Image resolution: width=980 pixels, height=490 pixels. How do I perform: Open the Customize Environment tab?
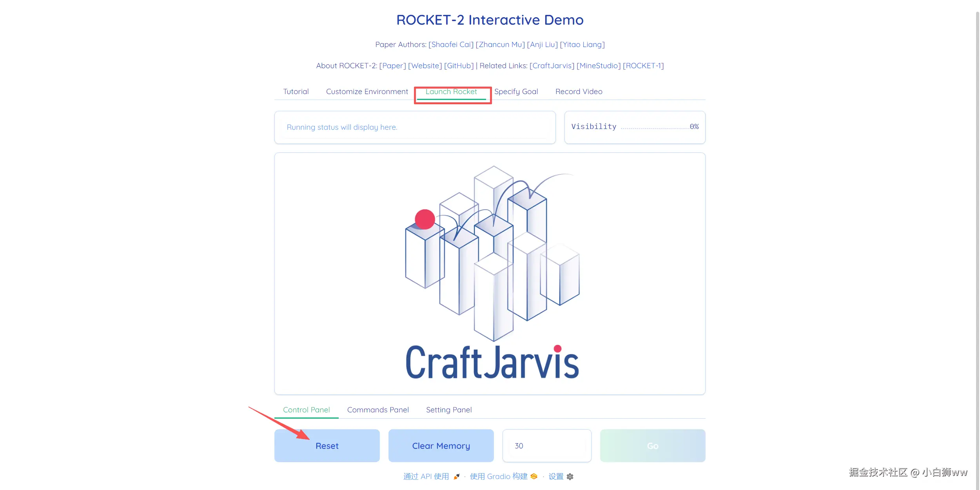(x=367, y=91)
